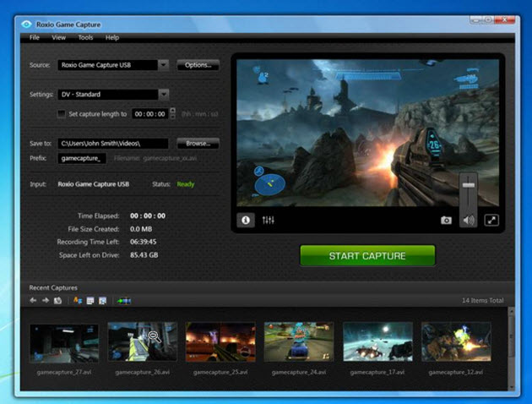Click the 06:39:45 recording time left value
Screen dimensions: 532x404
pyautogui.click(x=144, y=242)
